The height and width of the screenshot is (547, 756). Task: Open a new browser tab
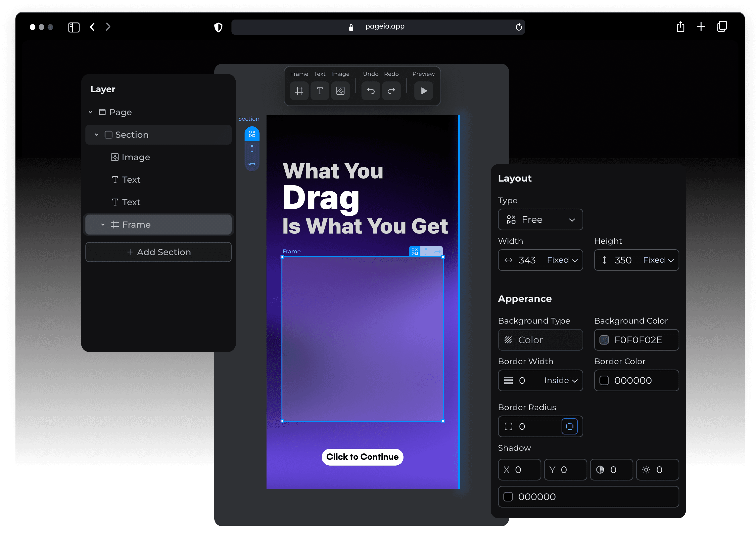pyautogui.click(x=701, y=27)
